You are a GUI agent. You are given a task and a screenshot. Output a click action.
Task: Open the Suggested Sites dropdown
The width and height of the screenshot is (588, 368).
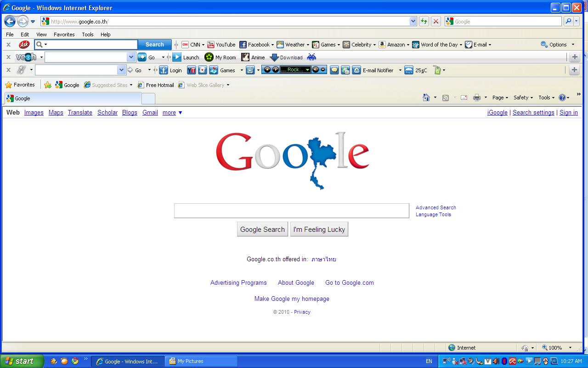pos(131,85)
